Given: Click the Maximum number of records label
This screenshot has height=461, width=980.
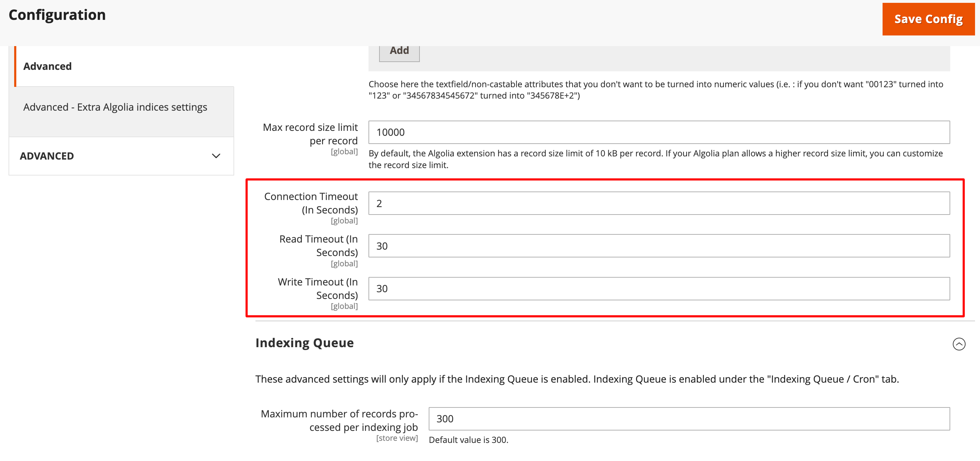Looking at the screenshot, I should [x=339, y=420].
